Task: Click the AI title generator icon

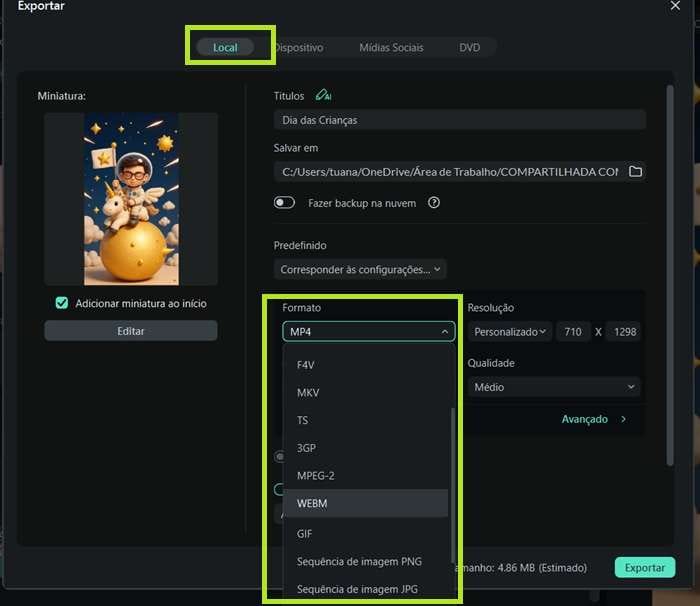Action: (323, 95)
